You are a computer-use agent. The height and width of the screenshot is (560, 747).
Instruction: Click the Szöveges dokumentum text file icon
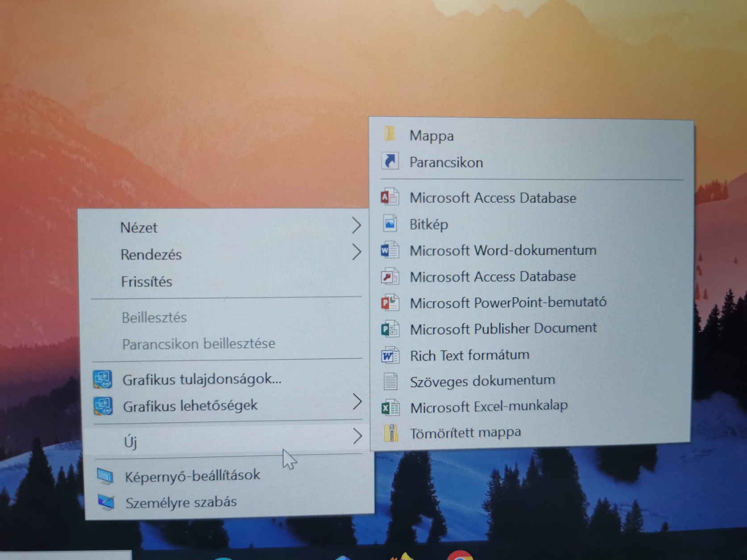390,381
